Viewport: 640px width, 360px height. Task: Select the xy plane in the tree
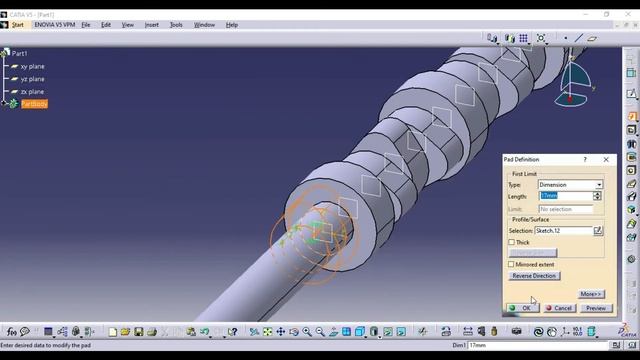click(x=32, y=66)
